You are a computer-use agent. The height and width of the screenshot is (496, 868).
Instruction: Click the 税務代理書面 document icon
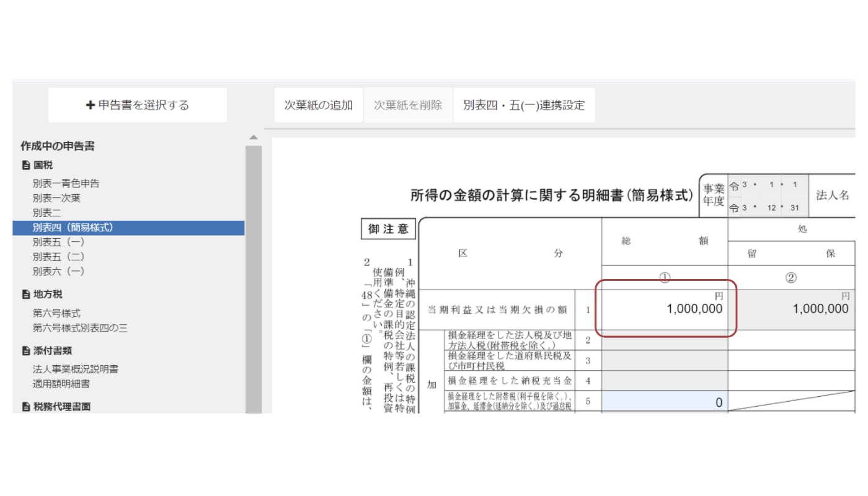pyautogui.click(x=25, y=407)
